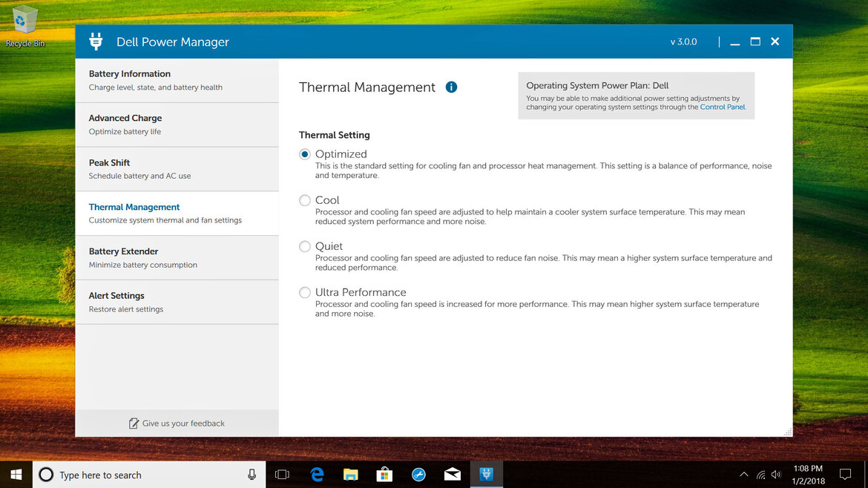The image size is (868, 488).
Task: Click the volume speaker tray icon
Action: click(x=776, y=475)
